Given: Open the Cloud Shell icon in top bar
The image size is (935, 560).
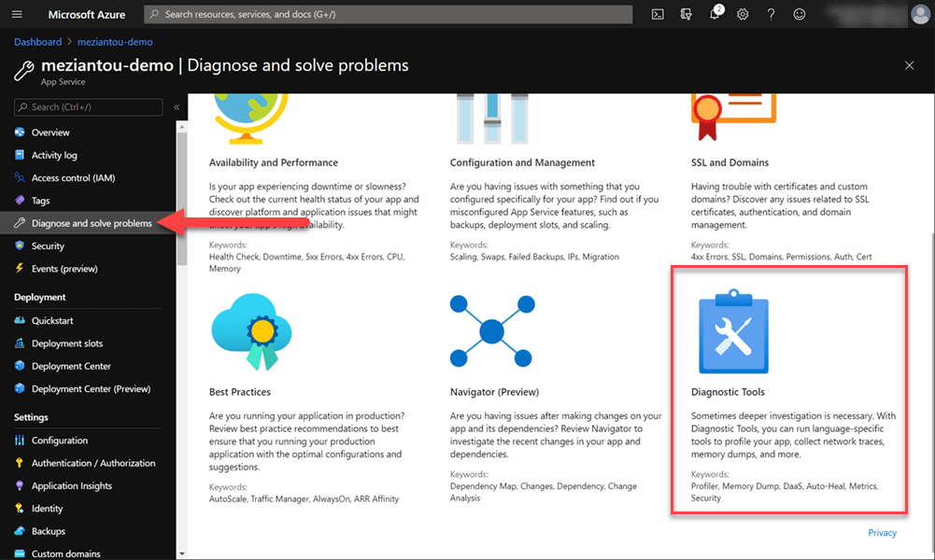Looking at the screenshot, I should [658, 14].
